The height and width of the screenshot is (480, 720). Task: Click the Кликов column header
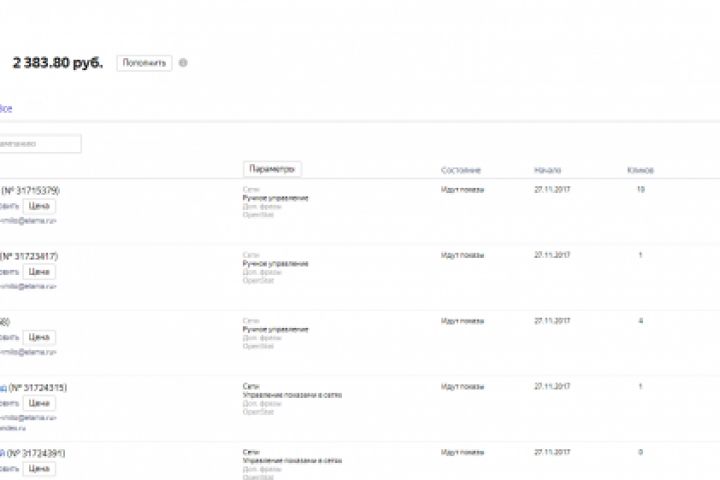point(640,170)
